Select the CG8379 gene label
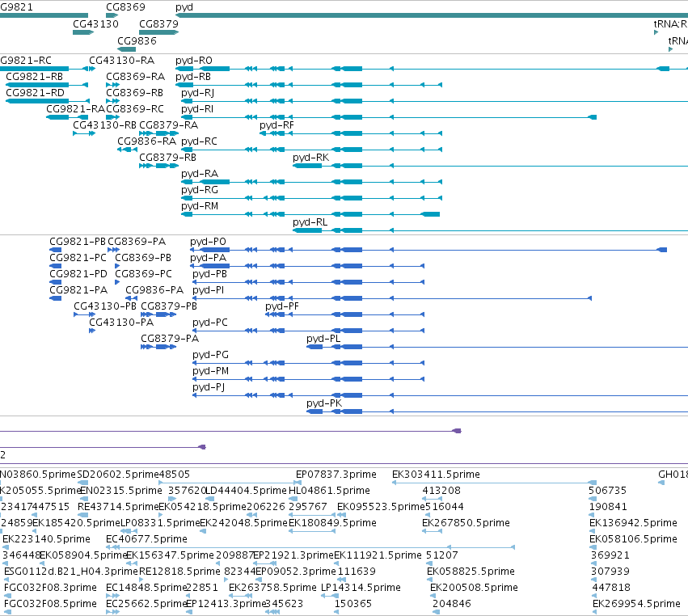Screen dimensions: 688x616 pyautogui.click(x=158, y=24)
